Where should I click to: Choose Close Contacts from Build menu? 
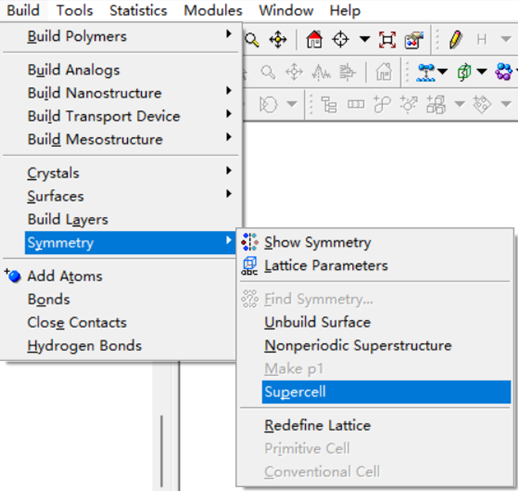coord(119,323)
